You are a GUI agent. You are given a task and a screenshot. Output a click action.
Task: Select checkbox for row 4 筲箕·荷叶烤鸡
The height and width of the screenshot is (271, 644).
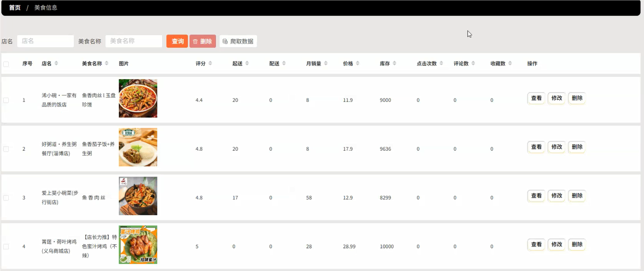6,247
